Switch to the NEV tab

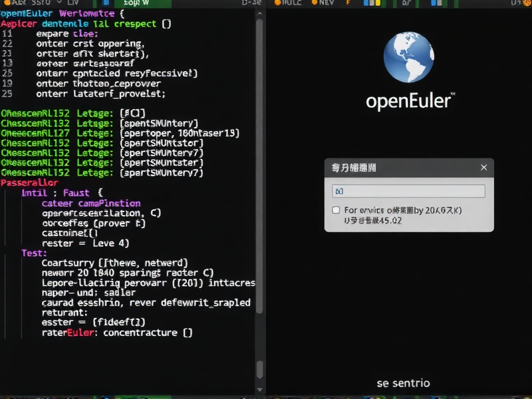pyautogui.click(x=325, y=3)
